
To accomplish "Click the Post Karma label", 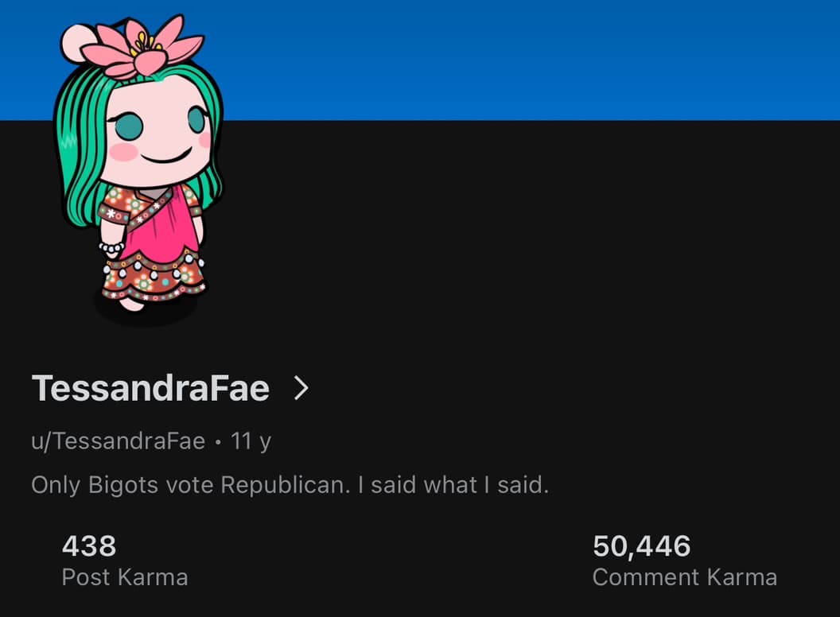I will click(x=125, y=577).
